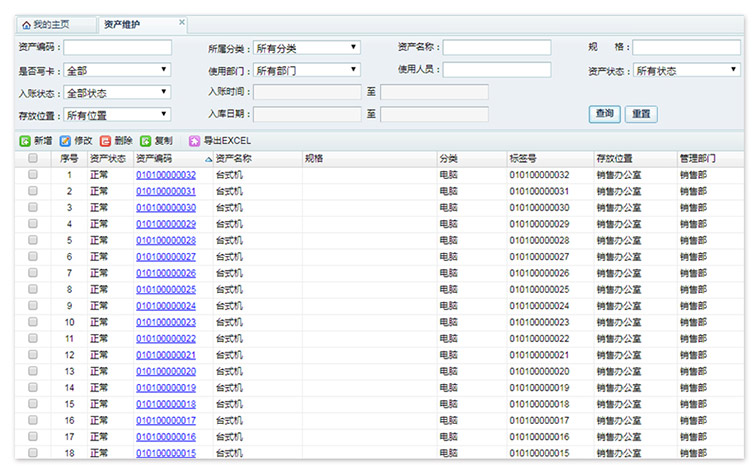The width and height of the screenshot is (755, 476).
Task: Click the 规格 column header
Action: 369,159
